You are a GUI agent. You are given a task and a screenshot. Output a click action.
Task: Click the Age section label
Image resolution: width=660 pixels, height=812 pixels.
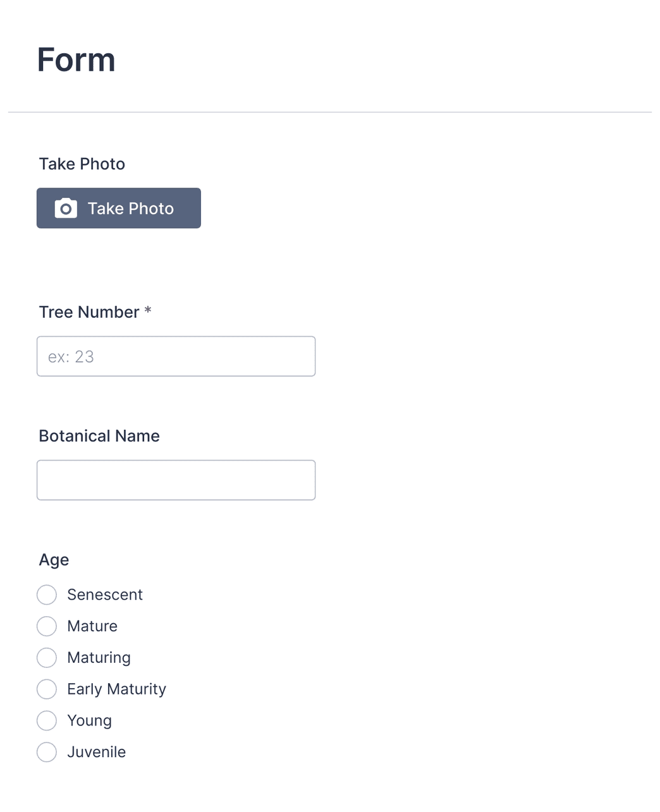(54, 560)
